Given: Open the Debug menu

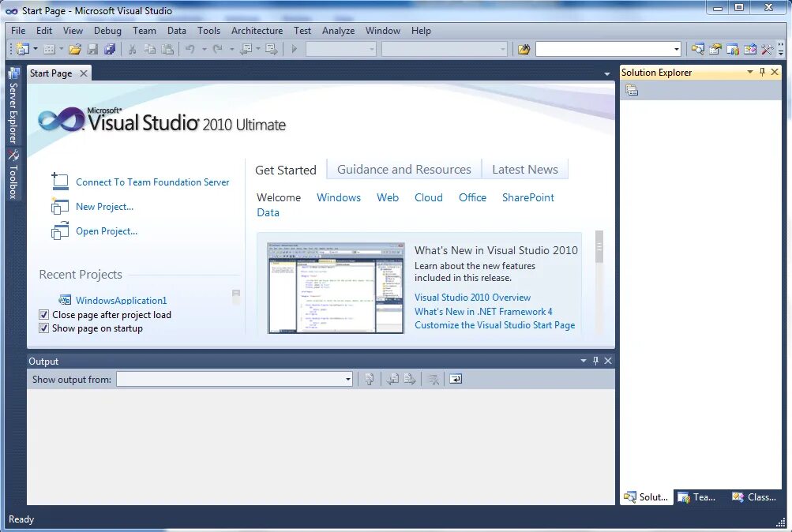Looking at the screenshot, I should coord(107,31).
